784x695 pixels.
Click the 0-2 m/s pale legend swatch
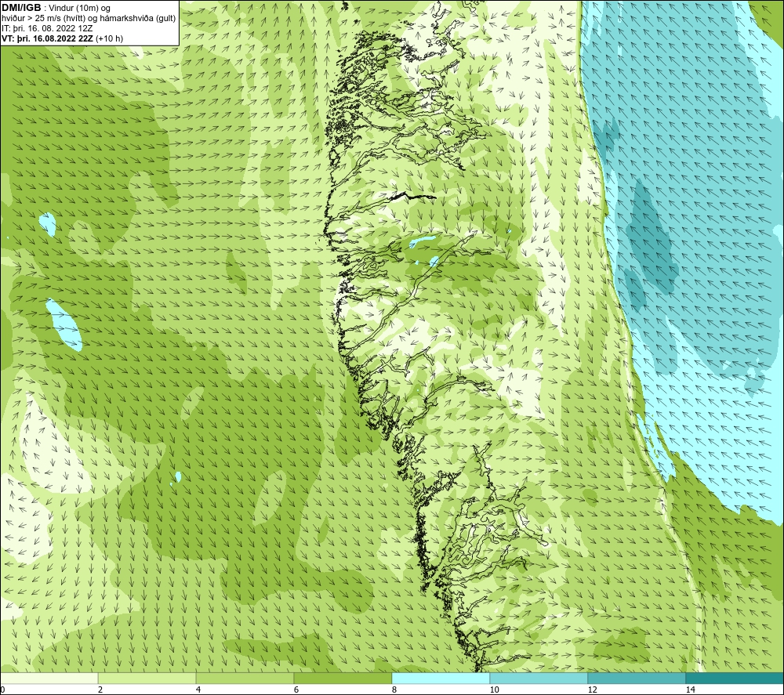pos(49,678)
